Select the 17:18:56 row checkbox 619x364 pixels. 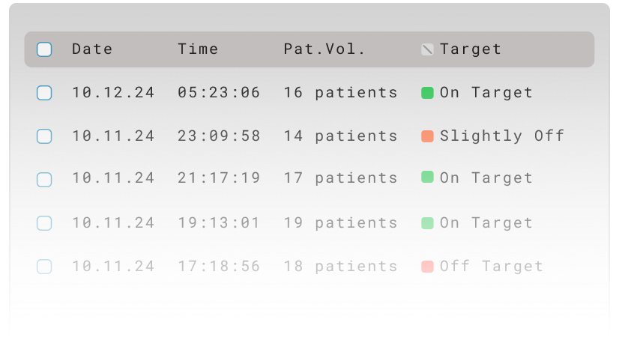point(44,266)
